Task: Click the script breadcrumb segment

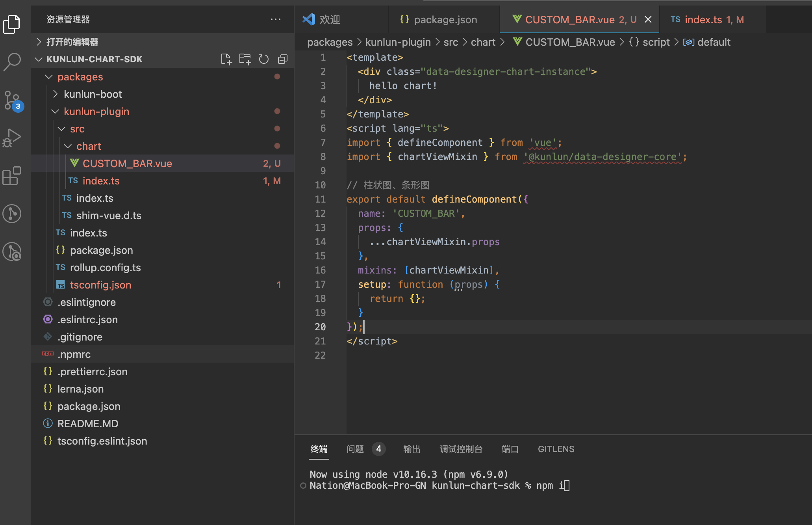Action: [x=649, y=42]
